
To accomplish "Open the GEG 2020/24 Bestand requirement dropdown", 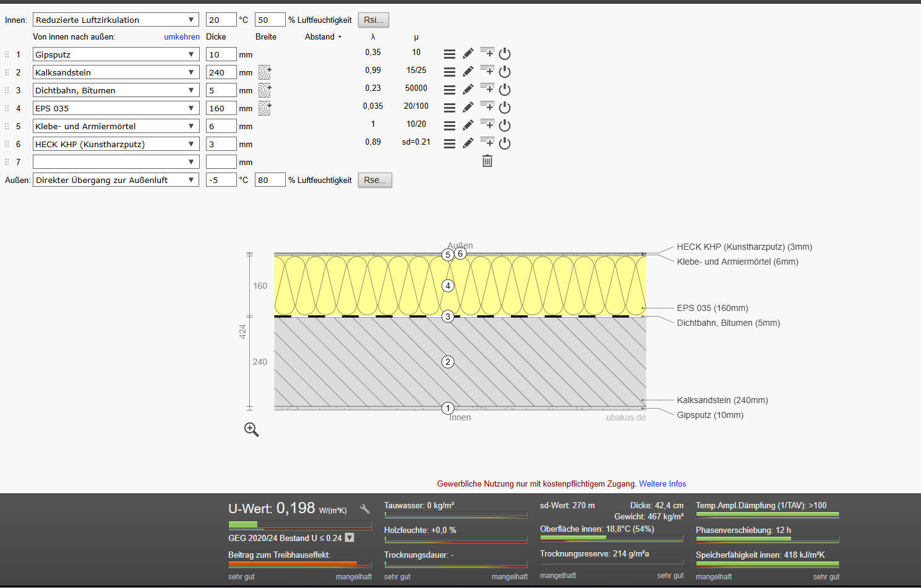I will [x=349, y=538].
